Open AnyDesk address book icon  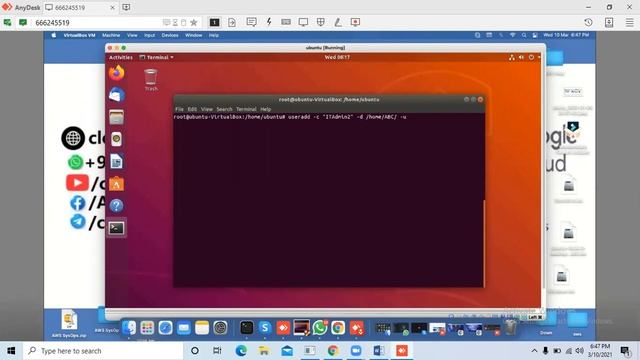(609, 22)
